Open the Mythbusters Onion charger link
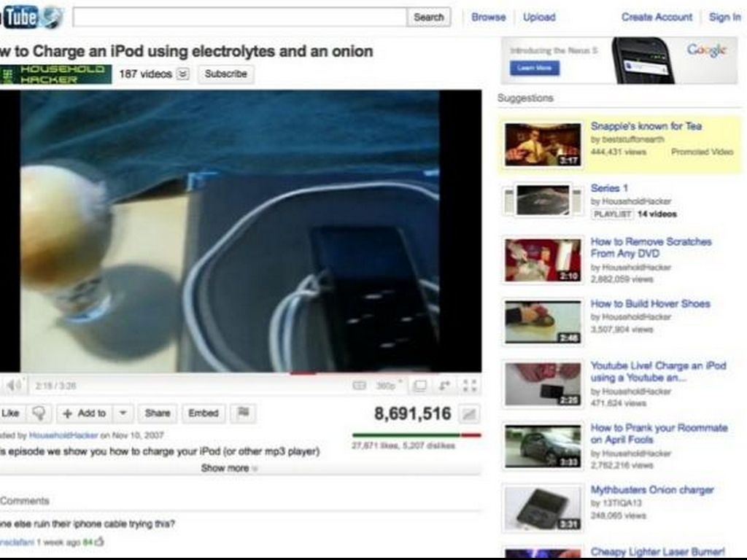The image size is (747, 560). pos(652,490)
